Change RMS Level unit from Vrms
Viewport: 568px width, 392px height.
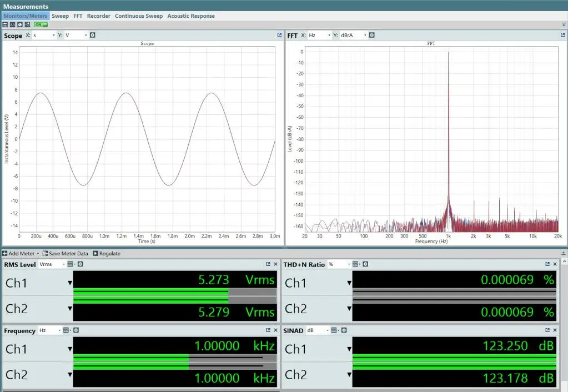coord(52,264)
